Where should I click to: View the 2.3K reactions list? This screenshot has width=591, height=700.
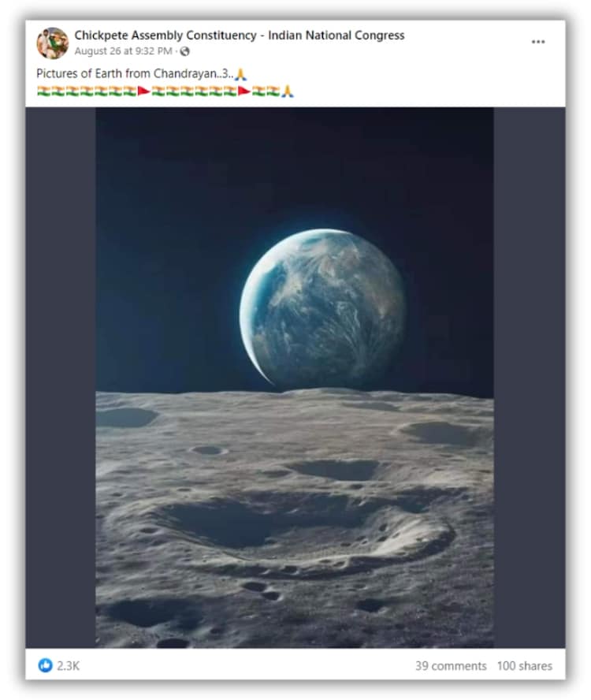(69, 666)
